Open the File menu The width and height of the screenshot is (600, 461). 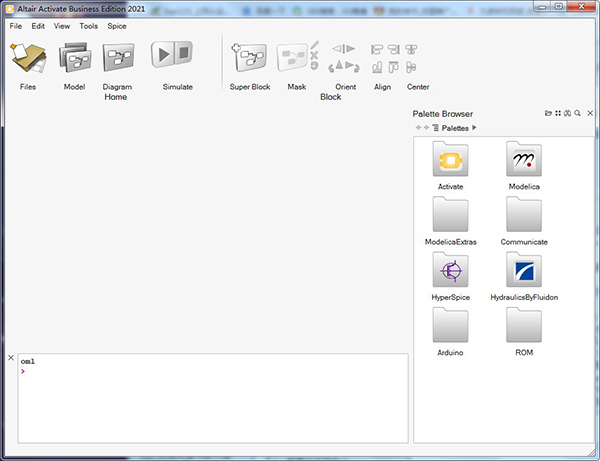[x=16, y=26]
